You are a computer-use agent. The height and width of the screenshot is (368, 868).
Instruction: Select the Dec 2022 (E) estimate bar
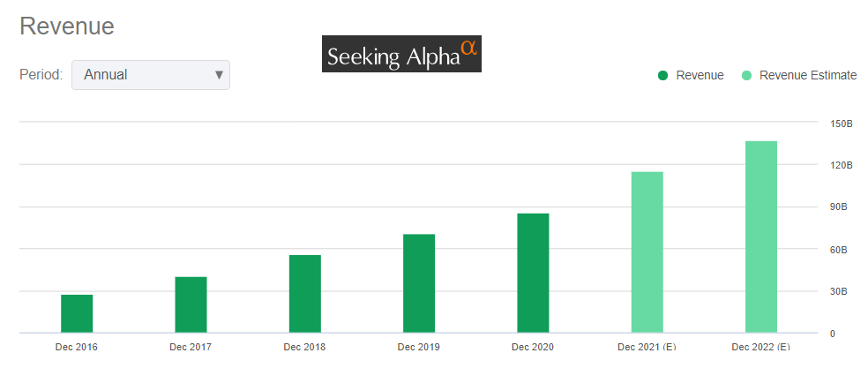(x=761, y=237)
